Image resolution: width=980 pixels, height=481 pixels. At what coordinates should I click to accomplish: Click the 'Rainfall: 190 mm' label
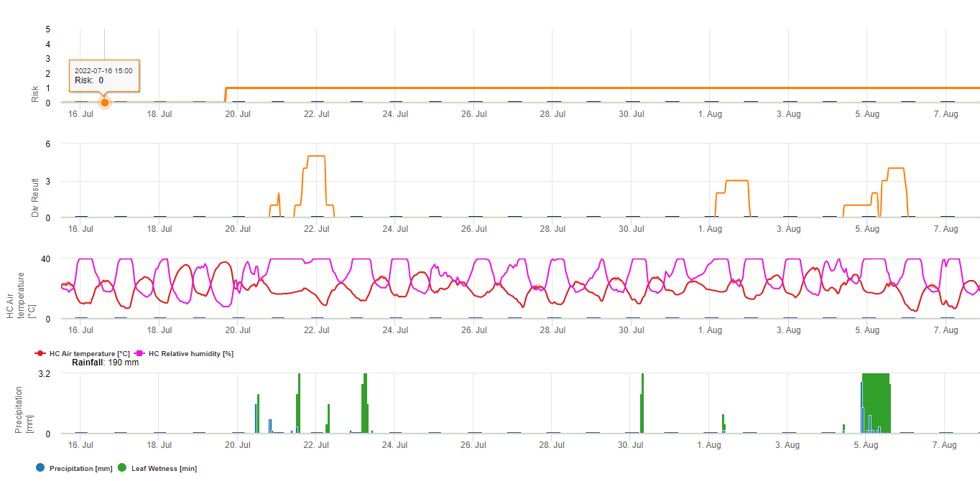pos(105,363)
